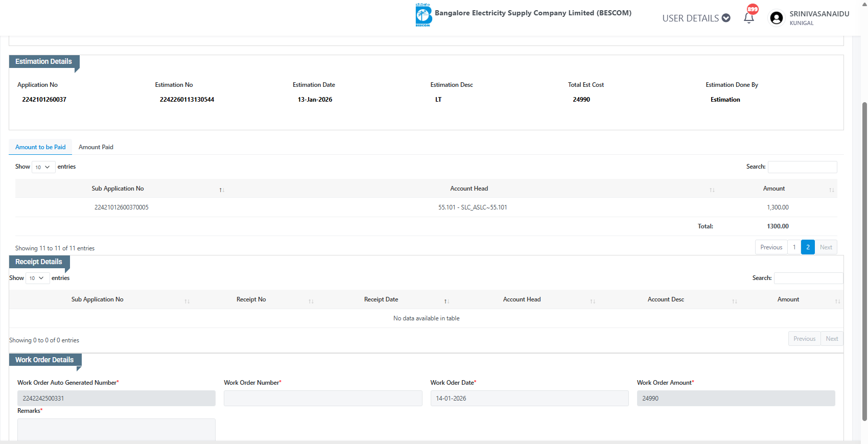Sort the Account Desc column in receipts
This screenshot has height=444, width=868.
734,301
